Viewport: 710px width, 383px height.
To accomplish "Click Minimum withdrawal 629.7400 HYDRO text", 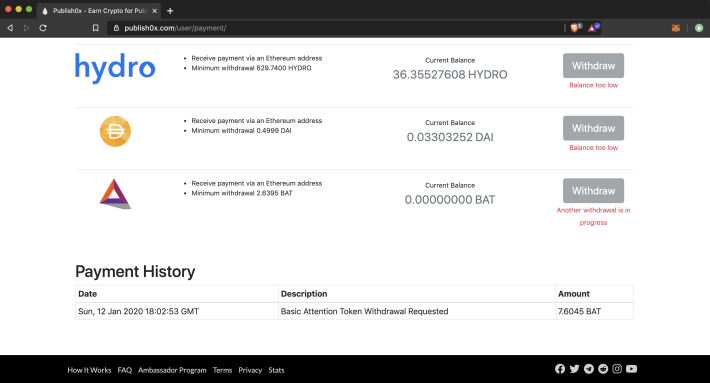I will [x=251, y=68].
